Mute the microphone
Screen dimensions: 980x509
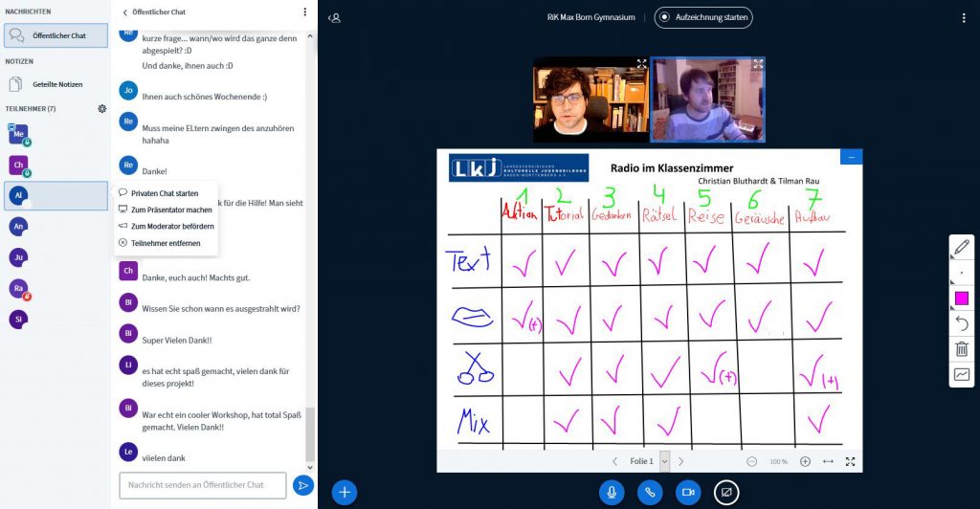(x=611, y=492)
